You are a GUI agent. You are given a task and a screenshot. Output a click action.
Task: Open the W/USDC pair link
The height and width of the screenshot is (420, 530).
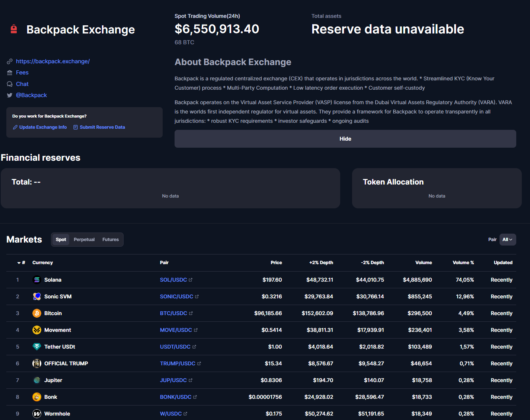coord(171,414)
